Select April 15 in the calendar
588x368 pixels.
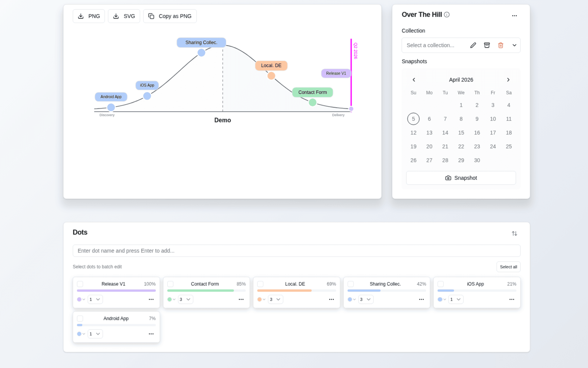point(461,133)
